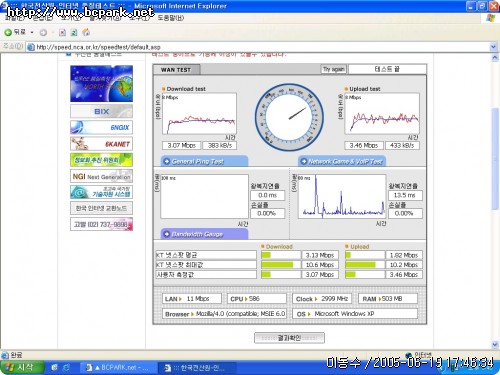
Task: Click the vertical scrollbar thumb
Action: 495,159
